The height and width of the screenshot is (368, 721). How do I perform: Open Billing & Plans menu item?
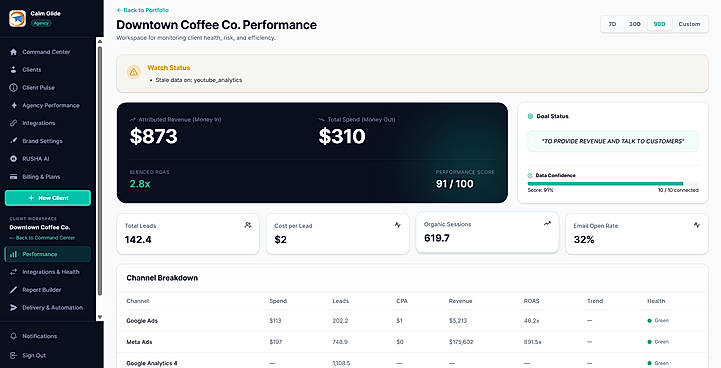pos(48,177)
